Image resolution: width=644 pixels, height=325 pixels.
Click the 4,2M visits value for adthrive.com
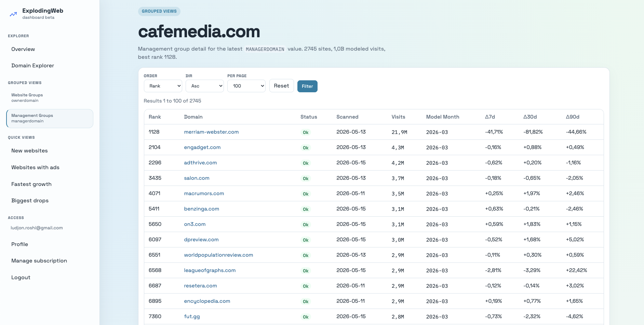tap(398, 163)
